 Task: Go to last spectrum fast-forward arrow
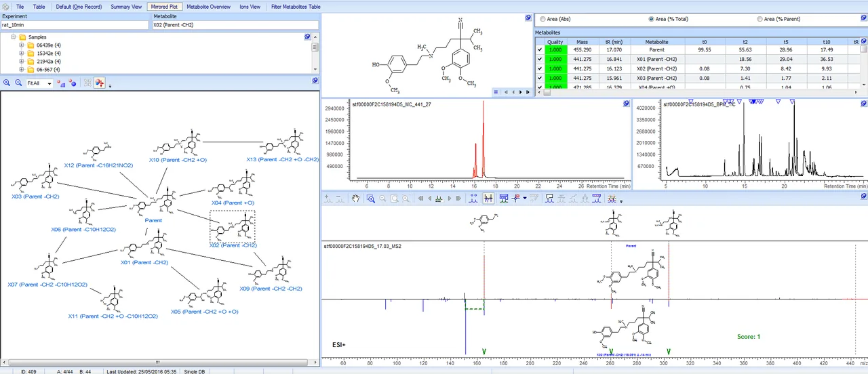click(458, 199)
